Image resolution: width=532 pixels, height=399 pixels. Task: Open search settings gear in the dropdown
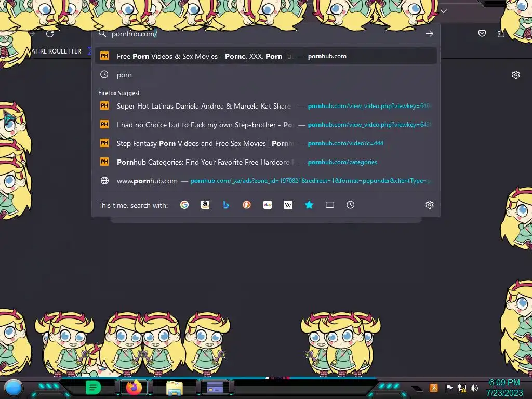click(430, 205)
